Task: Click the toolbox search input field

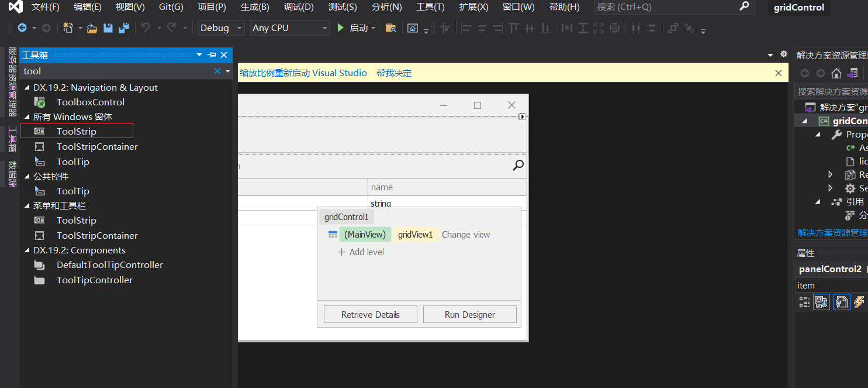Action: coord(117,71)
